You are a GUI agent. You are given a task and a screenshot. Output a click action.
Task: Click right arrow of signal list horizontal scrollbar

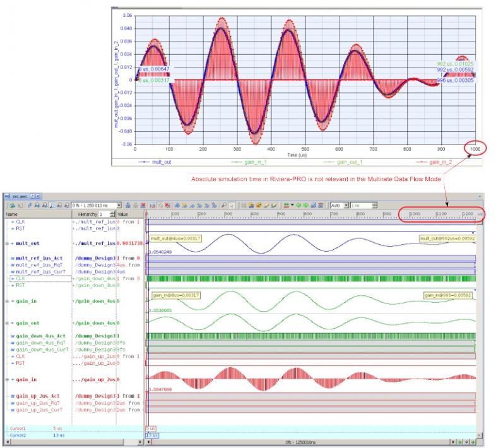(x=140, y=442)
